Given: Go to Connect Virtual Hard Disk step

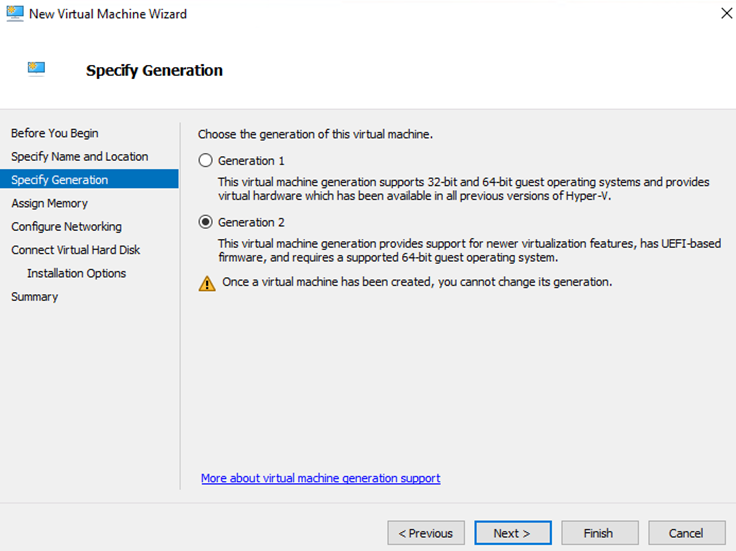Looking at the screenshot, I should click(x=75, y=250).
